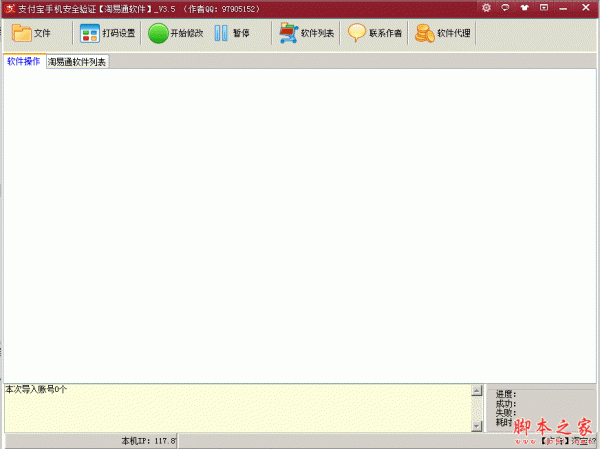Click 联系作者 speech bubble button
Viewport: 600px width, 449px height.
(x=375, y=33)
